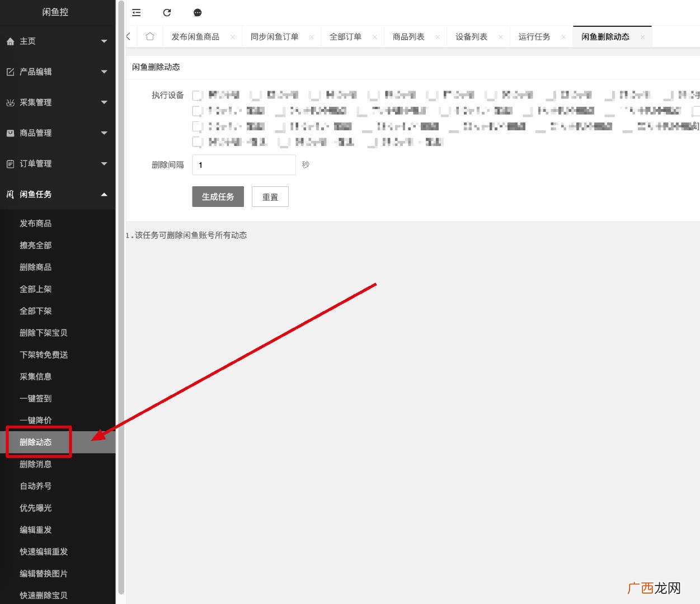Check the second device checkbox in row one
700x604 pixels.
click(256, 96)
